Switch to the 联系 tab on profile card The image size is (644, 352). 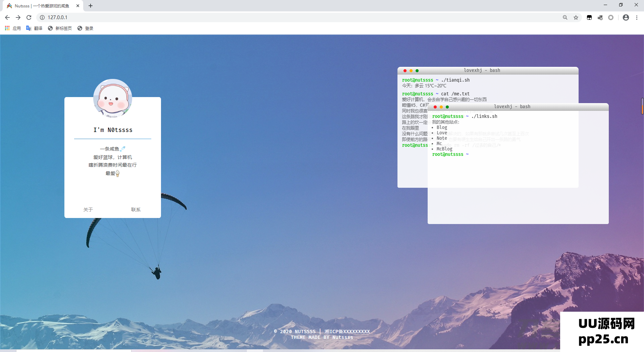tap(136, 210)
